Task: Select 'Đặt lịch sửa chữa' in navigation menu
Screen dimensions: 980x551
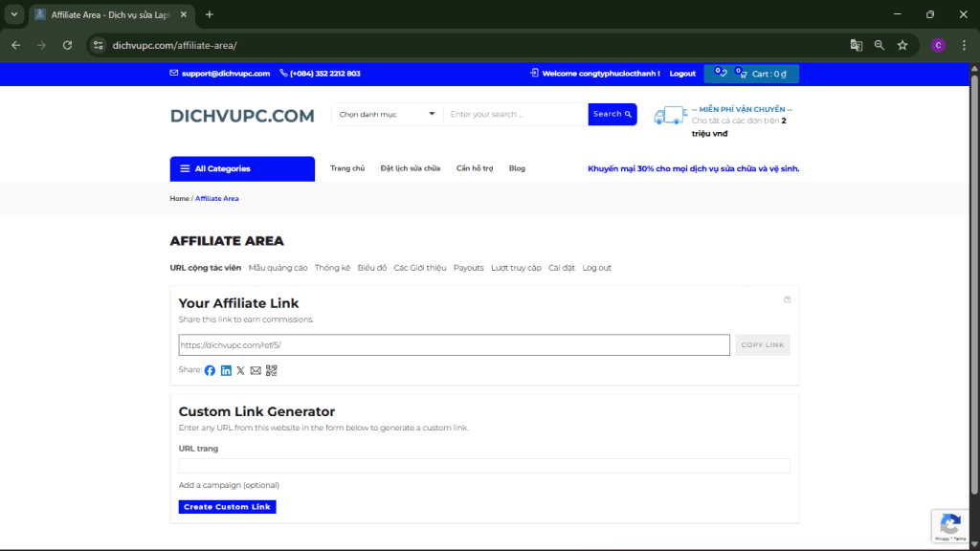Action: click(x=410, y=168)
